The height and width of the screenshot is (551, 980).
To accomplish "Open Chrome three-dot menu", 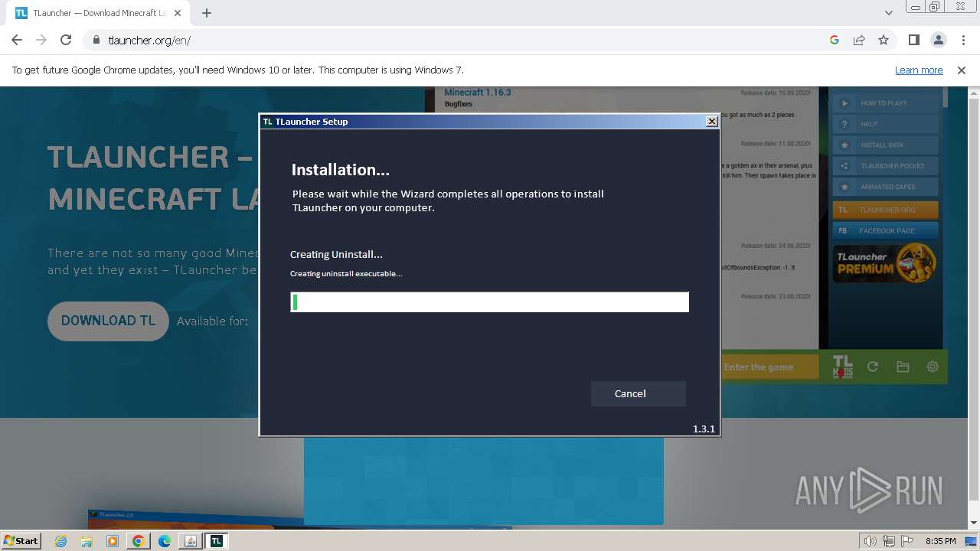I will pos(962,40).
